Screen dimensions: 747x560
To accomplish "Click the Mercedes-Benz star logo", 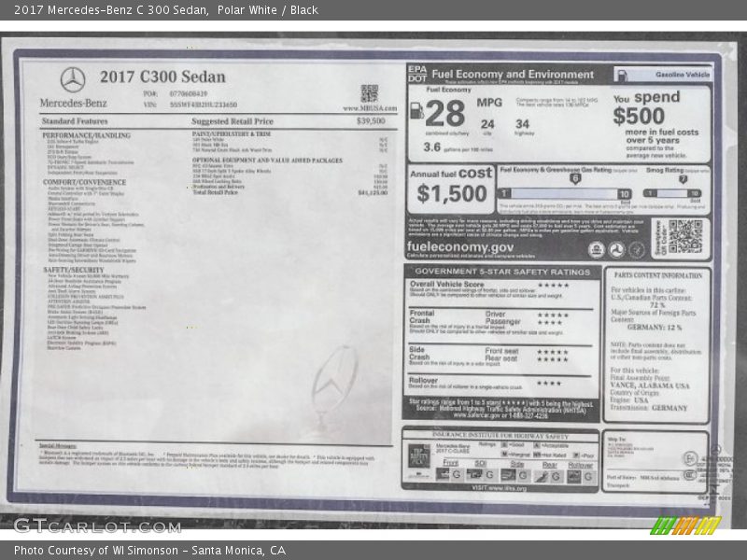I will point(72,79).
